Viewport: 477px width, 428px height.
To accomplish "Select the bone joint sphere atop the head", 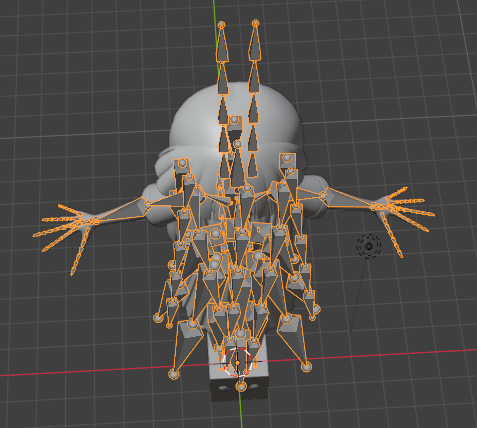I will point(235,120).
